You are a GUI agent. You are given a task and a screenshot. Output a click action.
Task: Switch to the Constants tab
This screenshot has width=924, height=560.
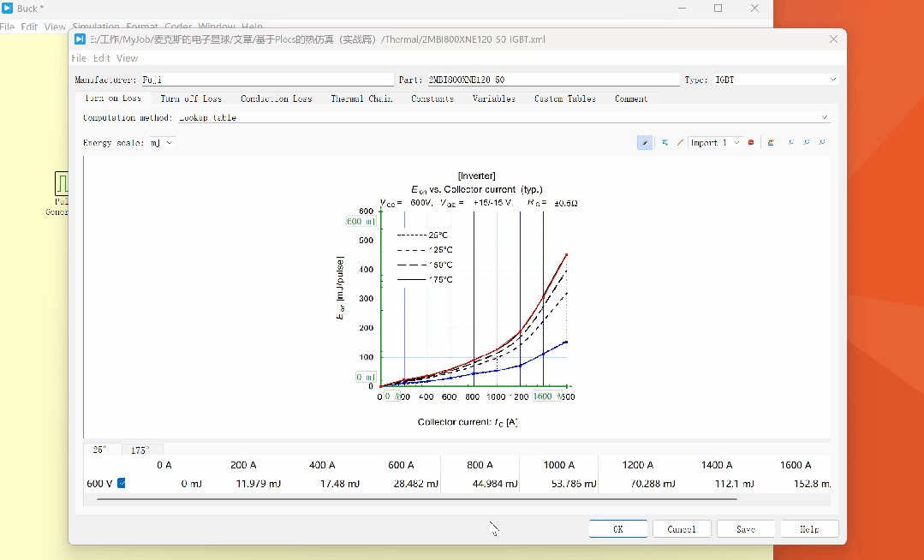432,98
